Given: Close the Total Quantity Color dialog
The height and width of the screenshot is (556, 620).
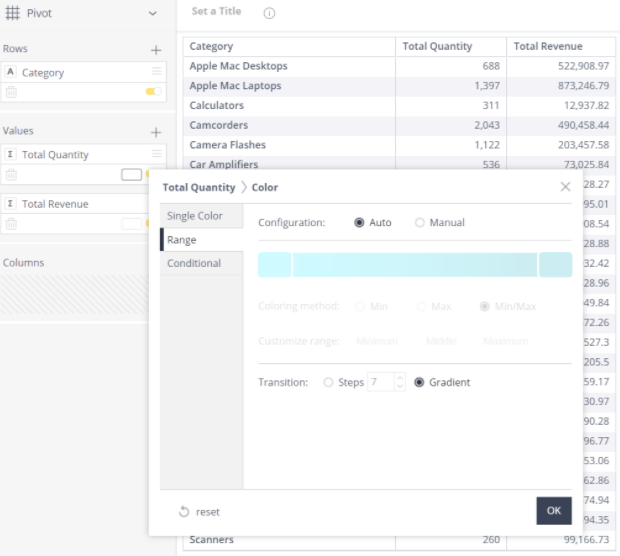Looking at the screenshot, I should click(565, 187).
